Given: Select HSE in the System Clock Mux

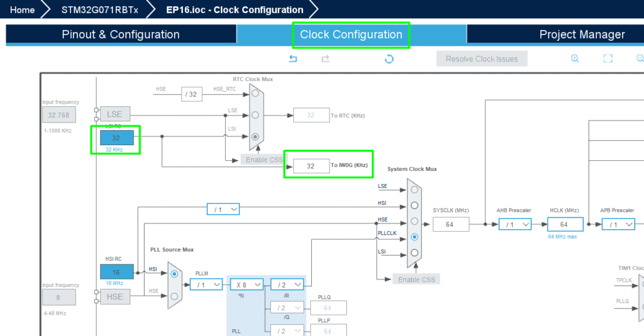Looking at the screenshot, I should tap(414, 221).
